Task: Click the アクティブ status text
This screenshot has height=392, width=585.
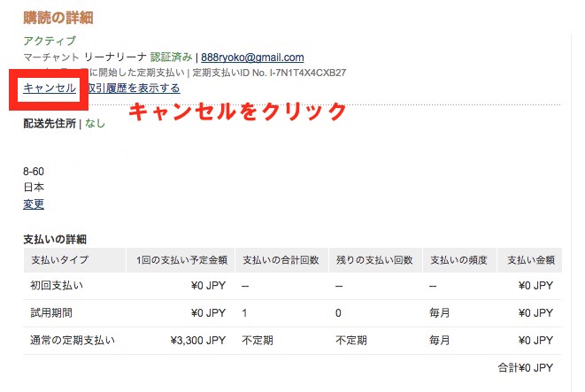Action: [x=50, y=42]
